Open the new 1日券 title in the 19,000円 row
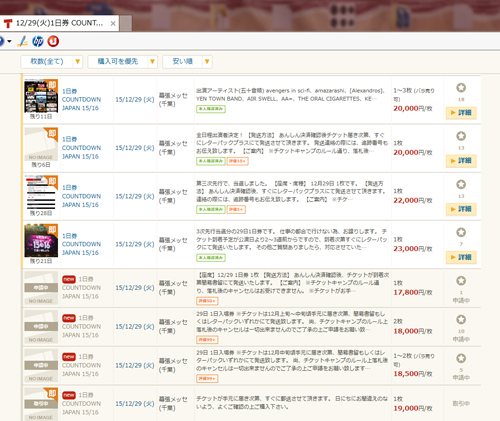Image resolution: width=500 pixels, height=421 pixels. click(x=81, y=404)
